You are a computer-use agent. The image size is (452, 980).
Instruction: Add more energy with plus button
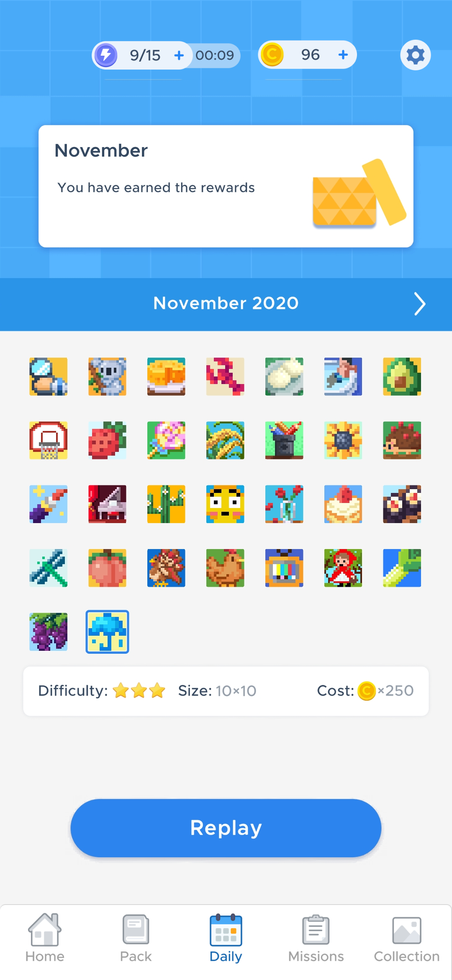pyautogui.click(x=179, y=55)
